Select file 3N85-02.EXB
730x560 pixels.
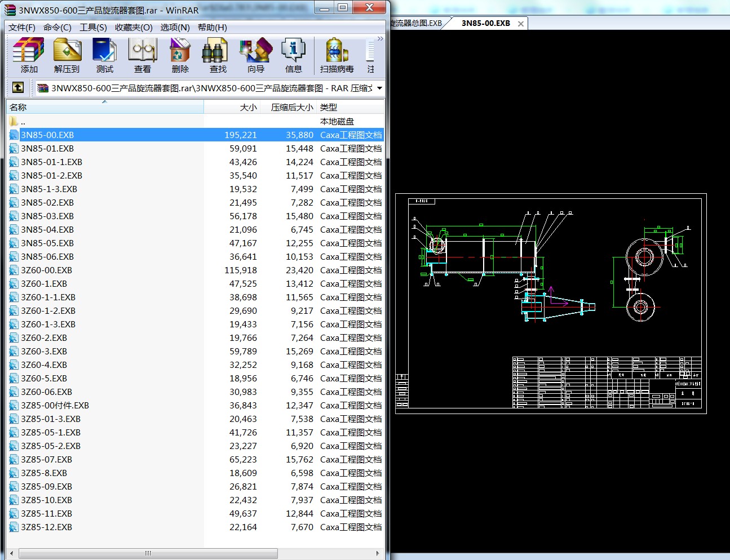coord(196,202)
